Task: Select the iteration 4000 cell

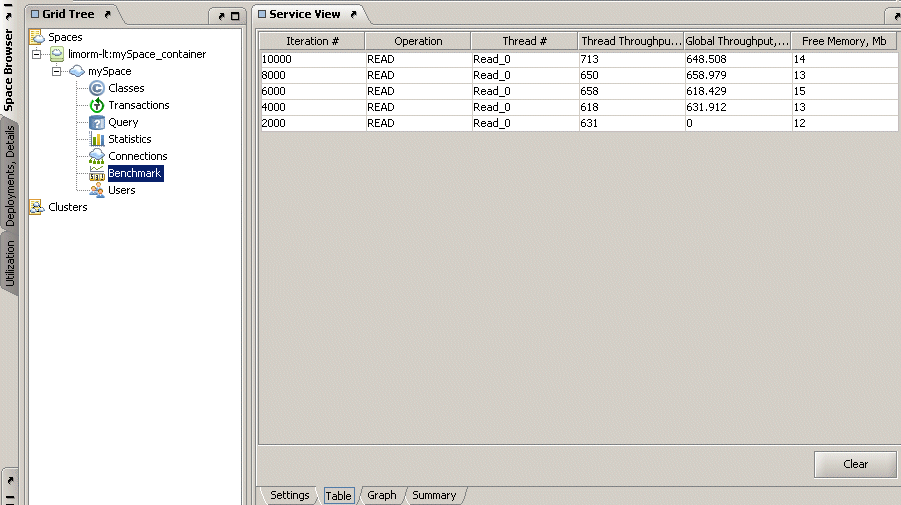Action: pos(313,107)
